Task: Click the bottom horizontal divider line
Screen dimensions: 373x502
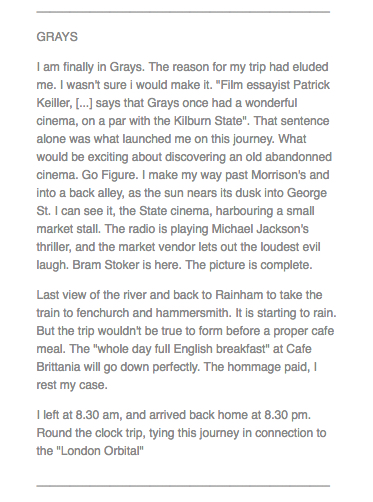Action: (x=183, y=486)
